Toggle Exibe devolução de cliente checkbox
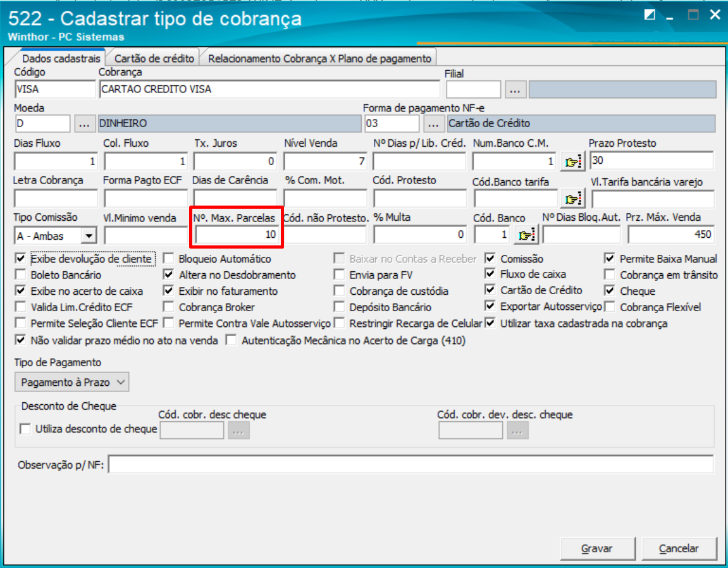This screenshot has height=568, width=728. pyautogui.click(x=20, y=258)
